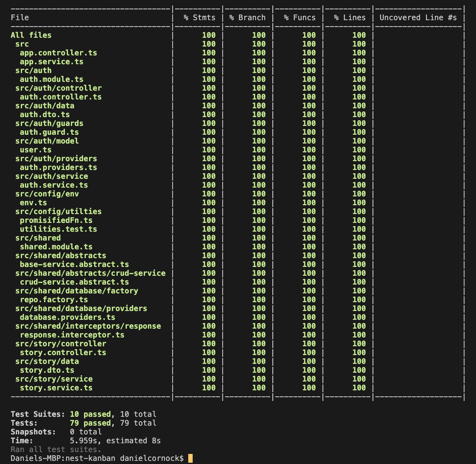The image size is (476, 464).
Task: Select the 'auth.dto.ts' file name
Action: click(45, 114)
